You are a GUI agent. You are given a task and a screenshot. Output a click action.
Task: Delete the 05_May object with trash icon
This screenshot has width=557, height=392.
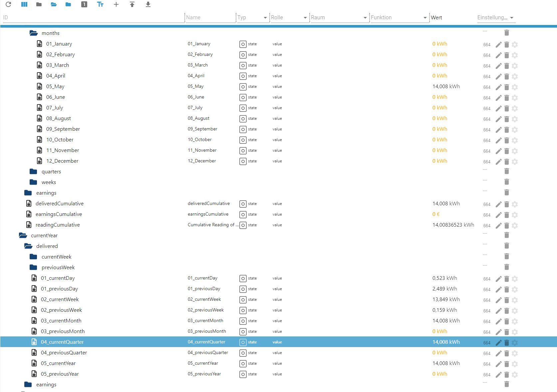click(506, 87)
